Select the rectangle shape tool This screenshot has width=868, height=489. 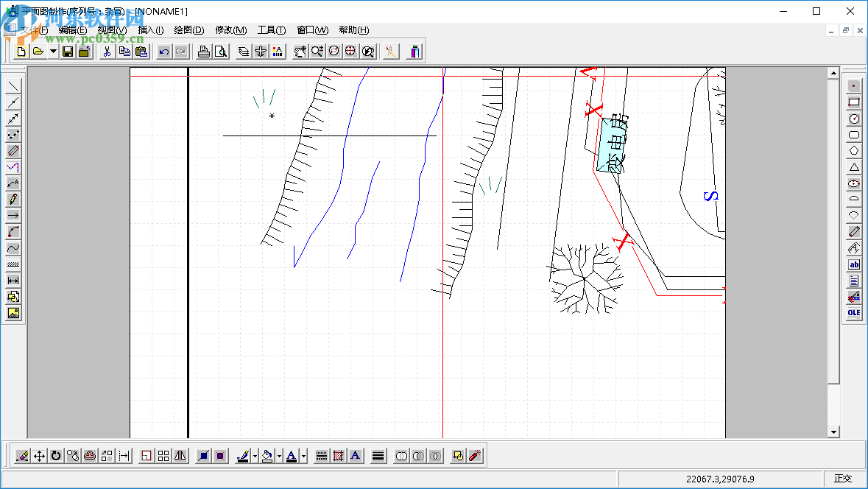[x=854, y=102]
